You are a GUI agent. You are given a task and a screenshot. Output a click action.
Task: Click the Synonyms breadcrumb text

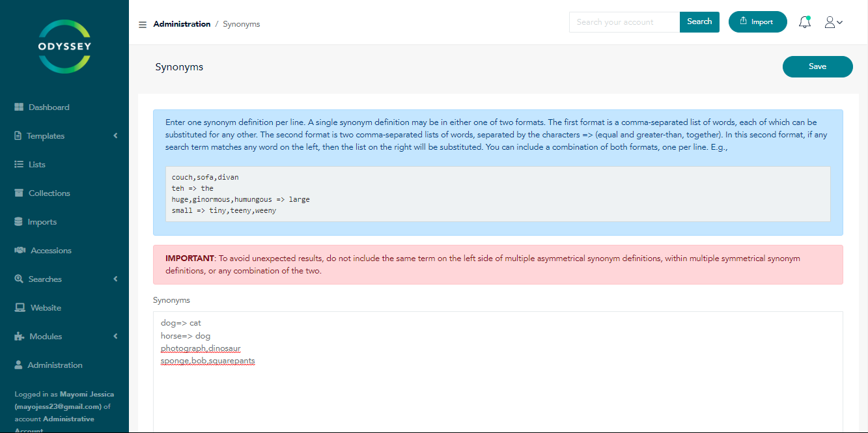point(242,24)
